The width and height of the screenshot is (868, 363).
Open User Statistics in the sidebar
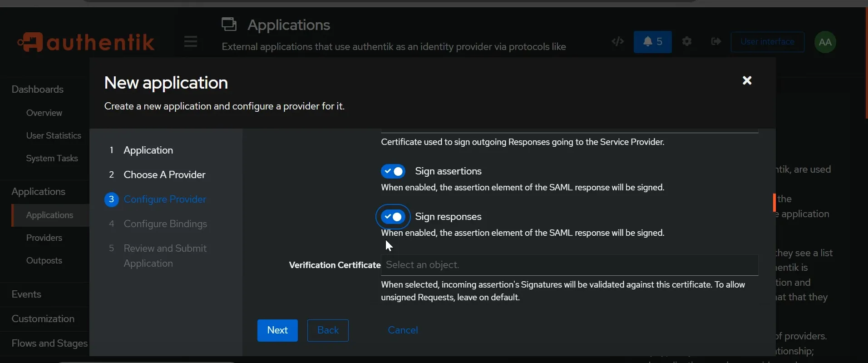click(x=54, y=135)
